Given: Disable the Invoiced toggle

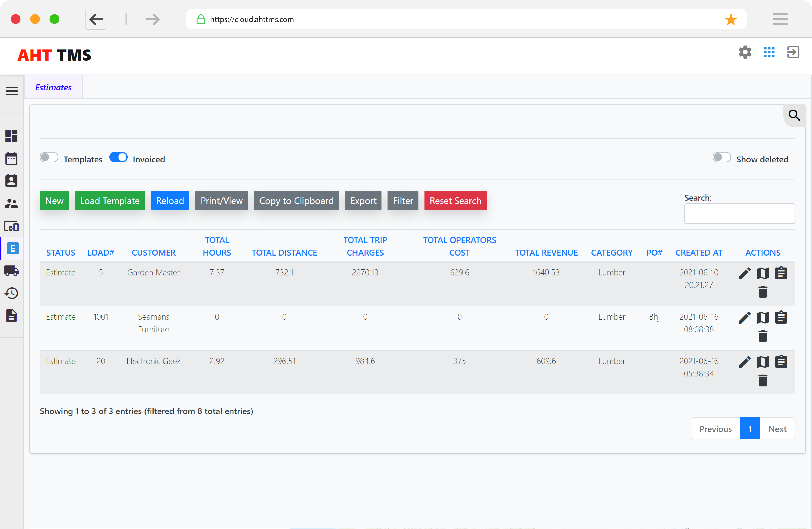Looking at the screenshot, I should coord(118,157).
